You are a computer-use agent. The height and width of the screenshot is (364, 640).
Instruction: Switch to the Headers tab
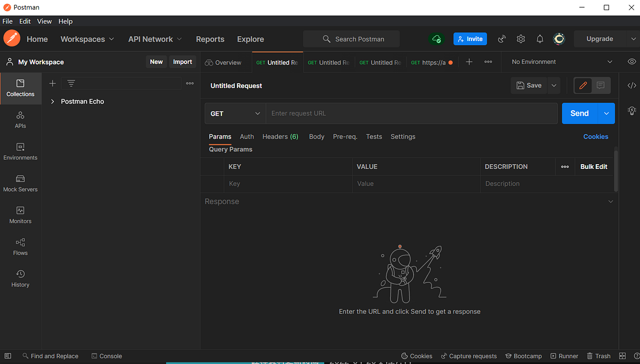click(280, 136)
